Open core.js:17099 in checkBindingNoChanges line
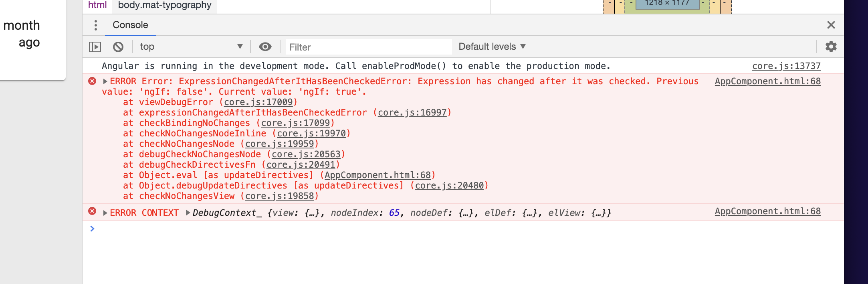 click(x=295, y=123)
